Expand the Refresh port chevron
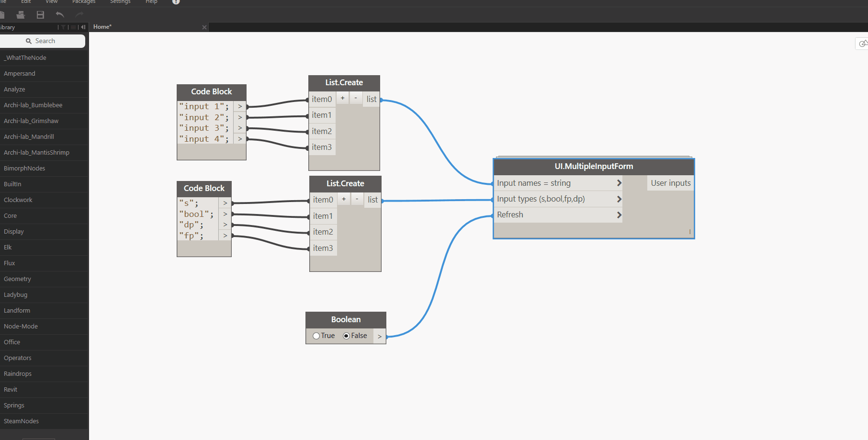This screenshot has height=440, width=868. [x=619, y=215]
